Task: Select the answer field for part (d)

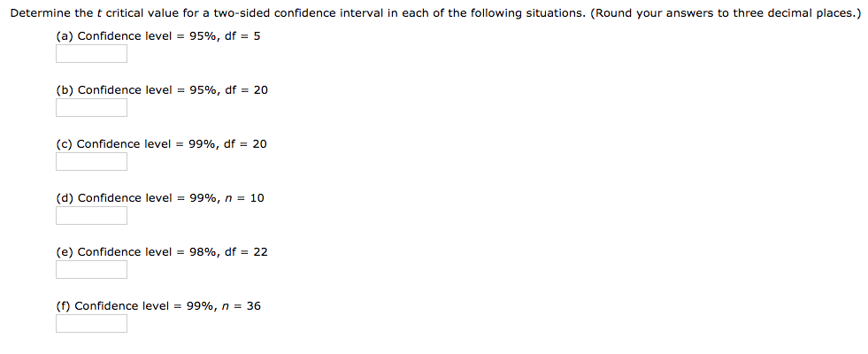Action: pyautogui.click(x=91, y=216)
